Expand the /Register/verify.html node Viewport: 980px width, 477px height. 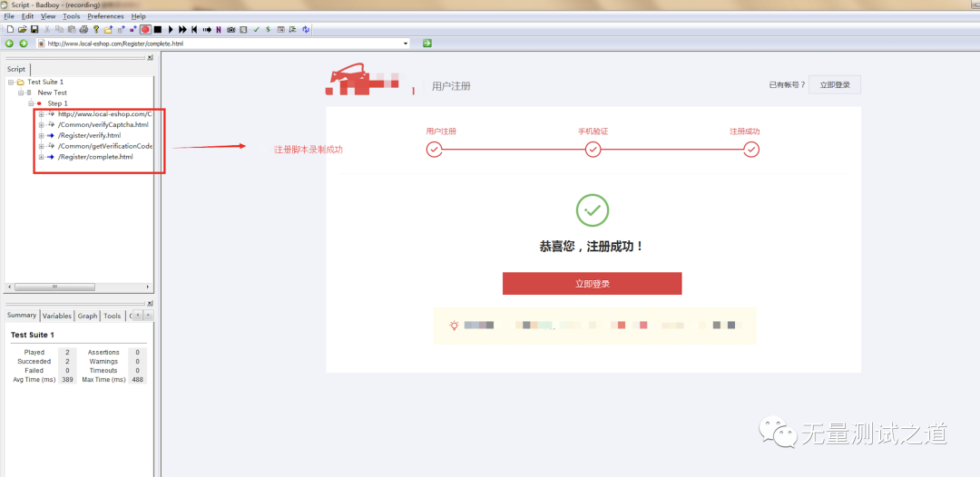coord(41,135)
